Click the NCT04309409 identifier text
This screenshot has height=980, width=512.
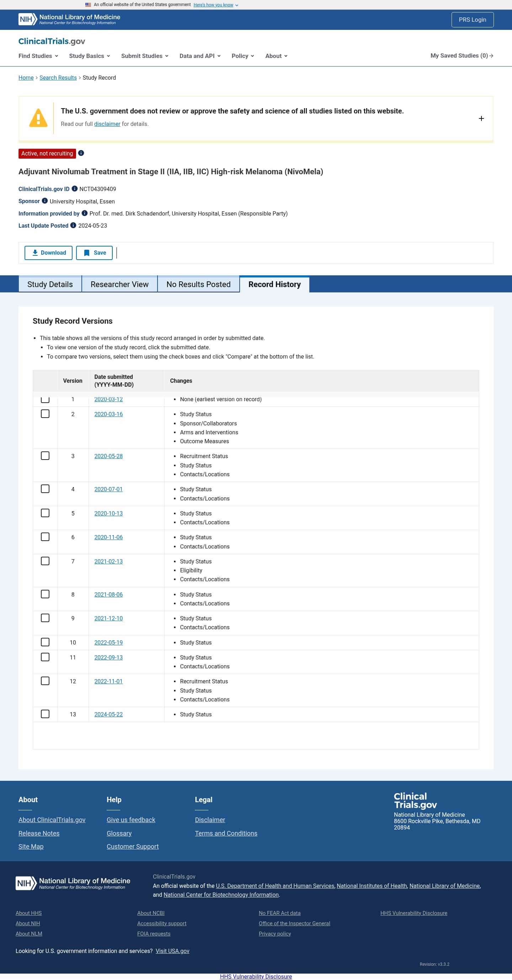point(98,189)
